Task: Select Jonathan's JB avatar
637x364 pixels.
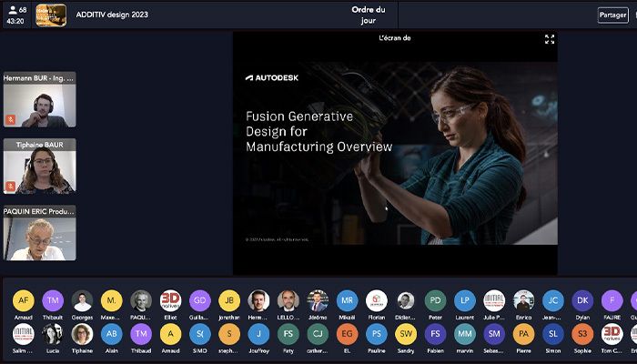Action: [x=229, y=300]
